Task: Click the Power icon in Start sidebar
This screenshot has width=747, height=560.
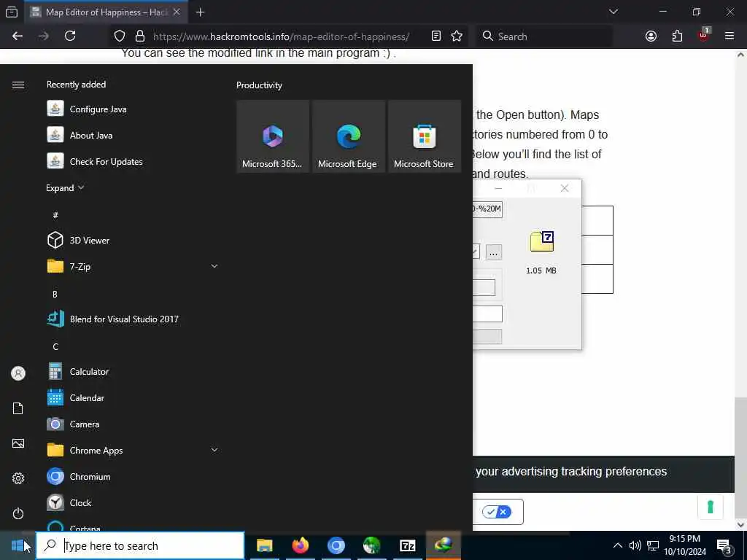Action: [x=18, y=513]
